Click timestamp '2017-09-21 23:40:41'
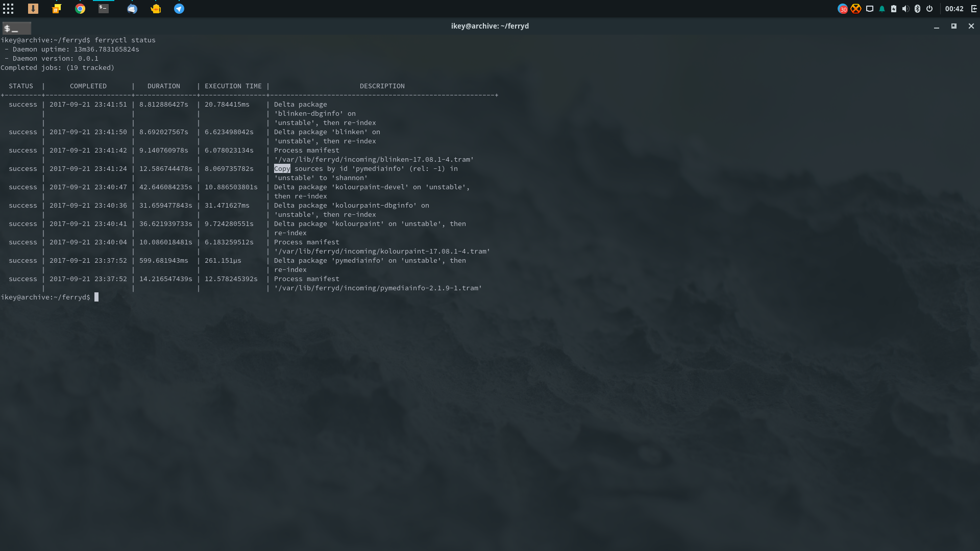The height and width of the screenshot is (551, 980). click(88, 224)
